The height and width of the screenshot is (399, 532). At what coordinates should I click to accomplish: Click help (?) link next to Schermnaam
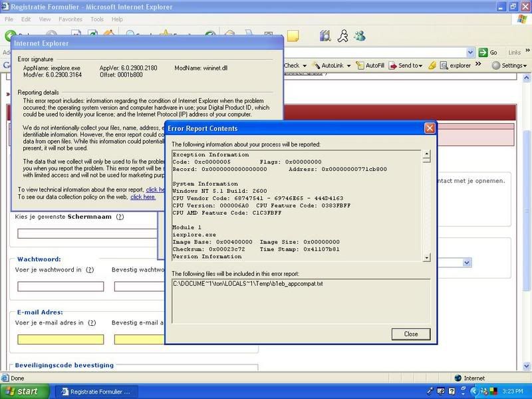[x=120, y=217]
